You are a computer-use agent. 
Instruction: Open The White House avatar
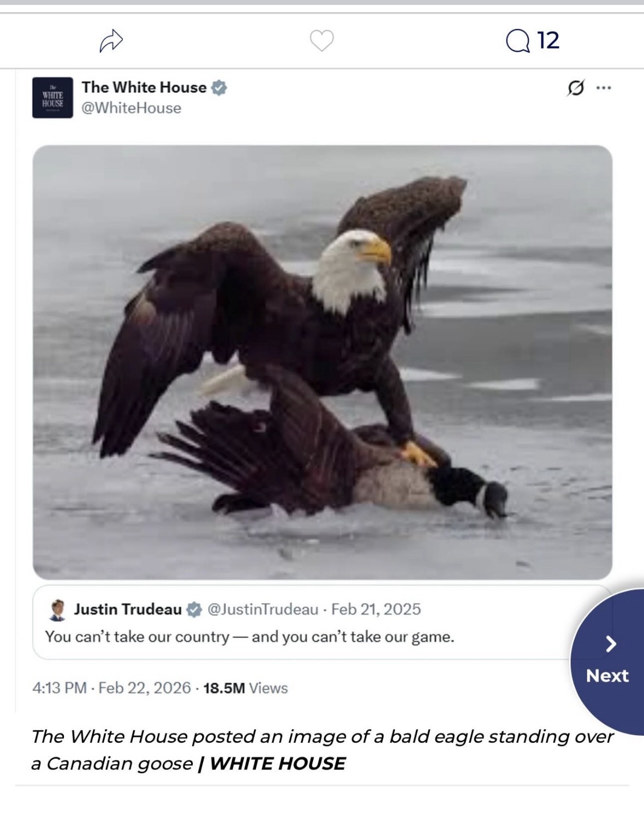52,98
